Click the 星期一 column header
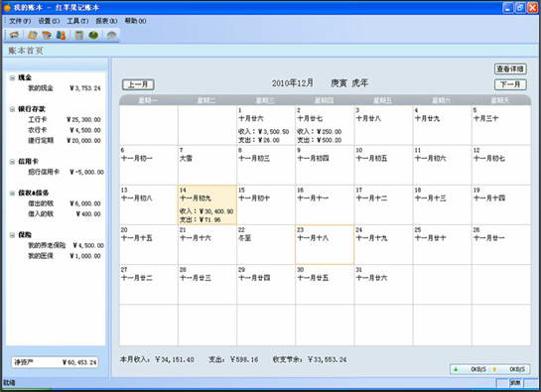The width and height of the screenshot is (541, 392). [149, 100]
